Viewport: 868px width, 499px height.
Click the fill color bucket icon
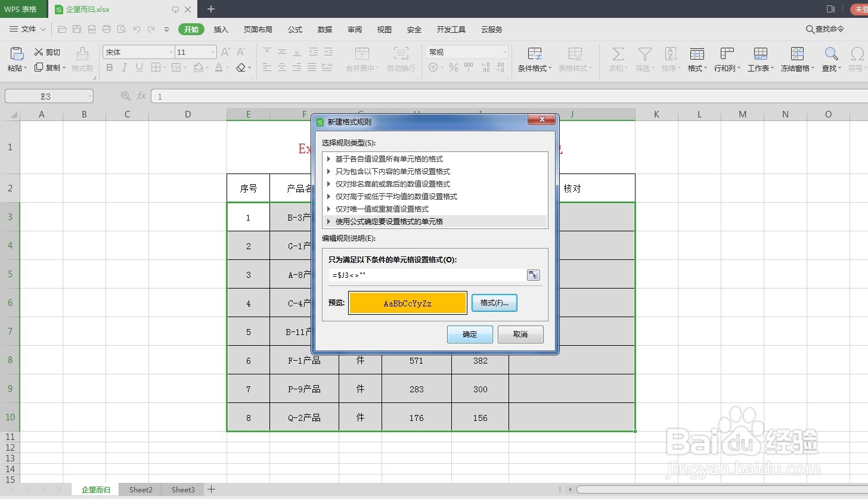[x=199, y=68]
